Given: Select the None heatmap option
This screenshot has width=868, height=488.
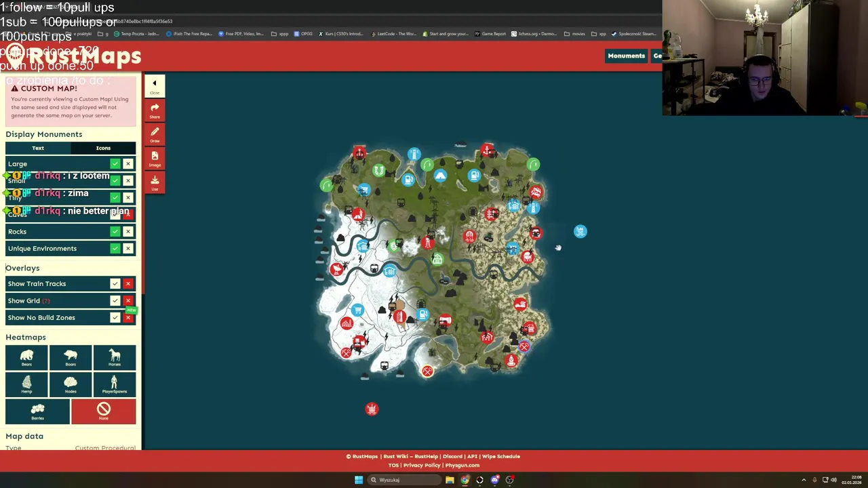Looking at the screenshot, I should point(103,411).
